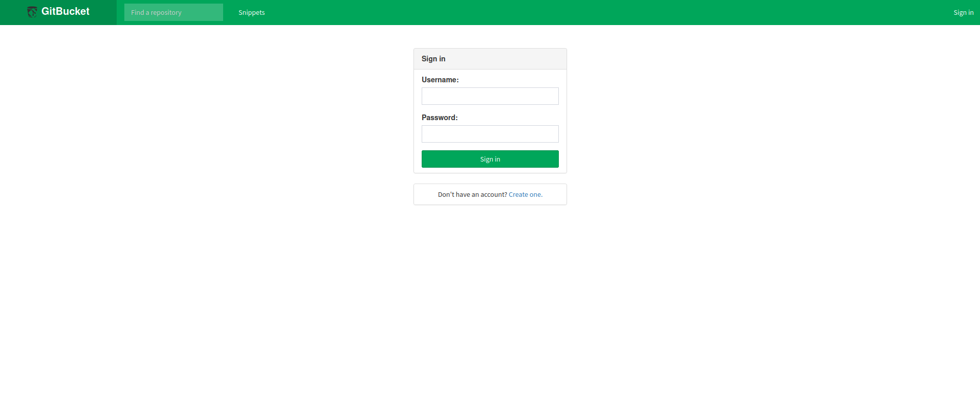Click the Don't have an account text
This screenshot has width=980, height=410.
(x=472, y=194)
